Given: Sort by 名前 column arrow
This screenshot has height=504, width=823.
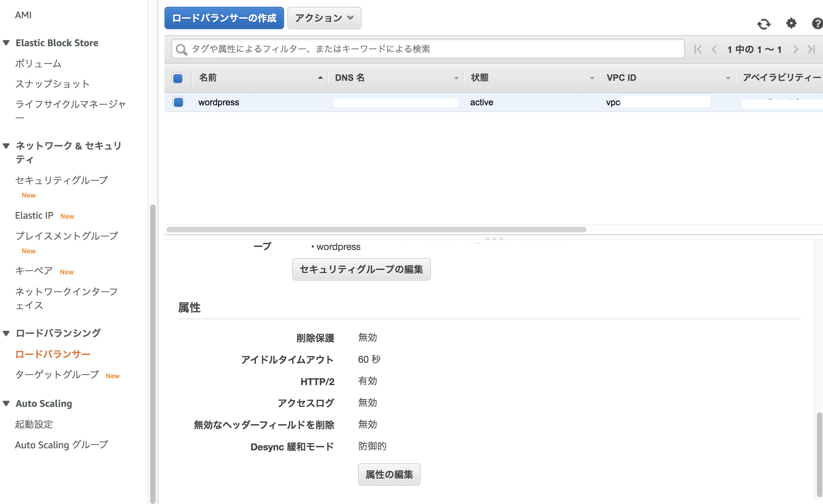Looking at the screenshot, I should pos(320,78).
